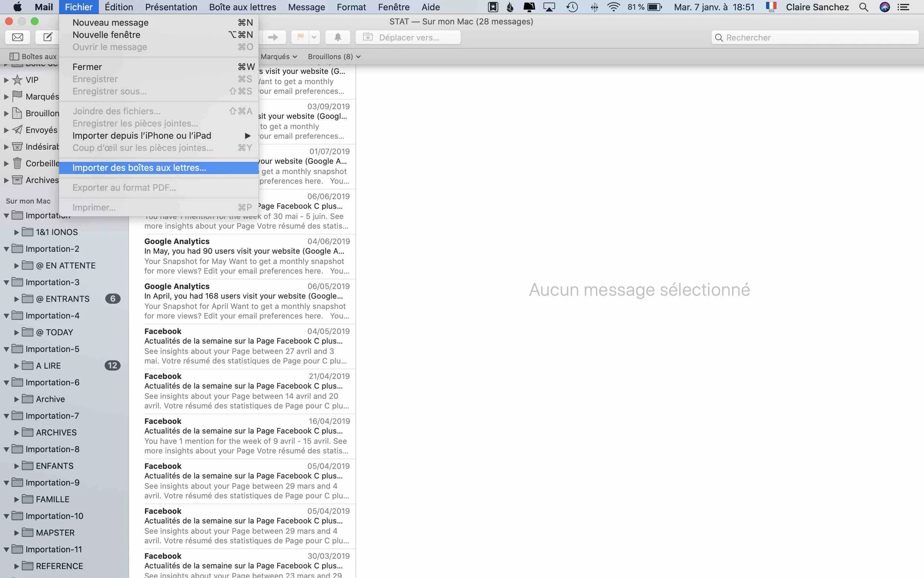Open the Brouillons (8) dropdown
924x578 pixels.
coord(334,57)
